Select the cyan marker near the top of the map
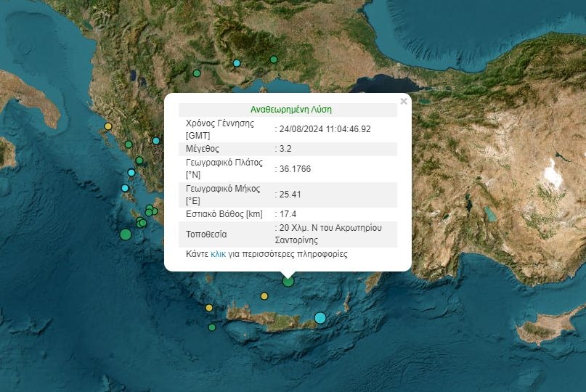This screenshot has height=392, width=586. click(237, 64)
